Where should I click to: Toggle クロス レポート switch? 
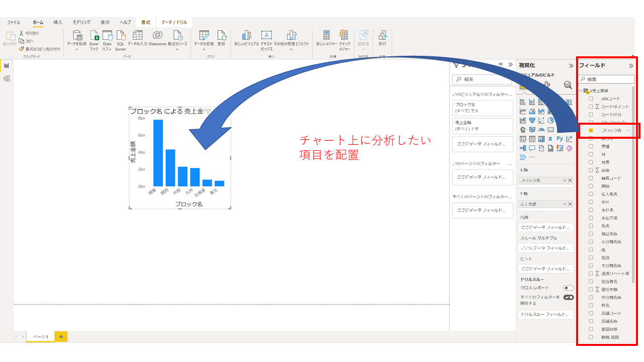click(569, 288)
